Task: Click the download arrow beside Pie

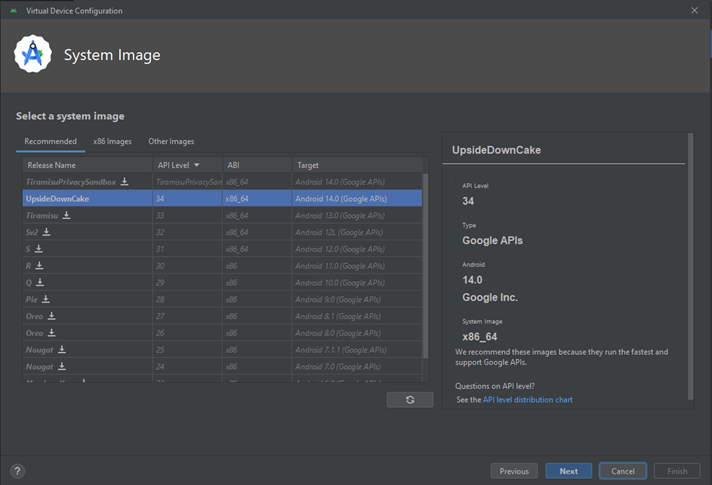Action: pos(46,299)
